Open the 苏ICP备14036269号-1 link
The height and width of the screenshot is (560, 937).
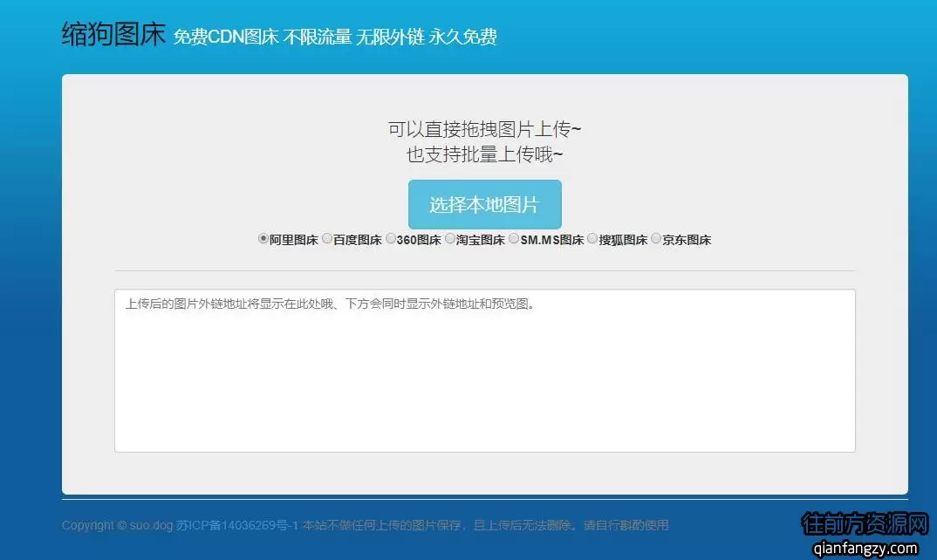coord(236,525)
